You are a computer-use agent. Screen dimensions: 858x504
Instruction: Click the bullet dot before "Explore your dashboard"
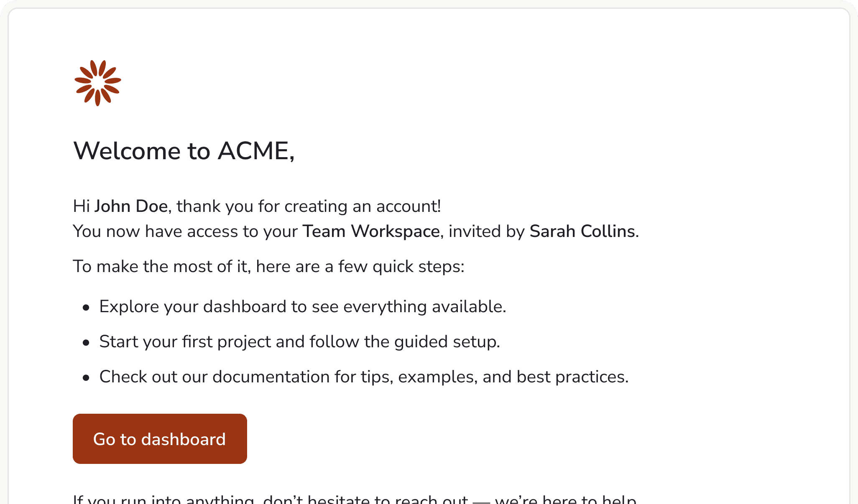[x=86, y=308]
